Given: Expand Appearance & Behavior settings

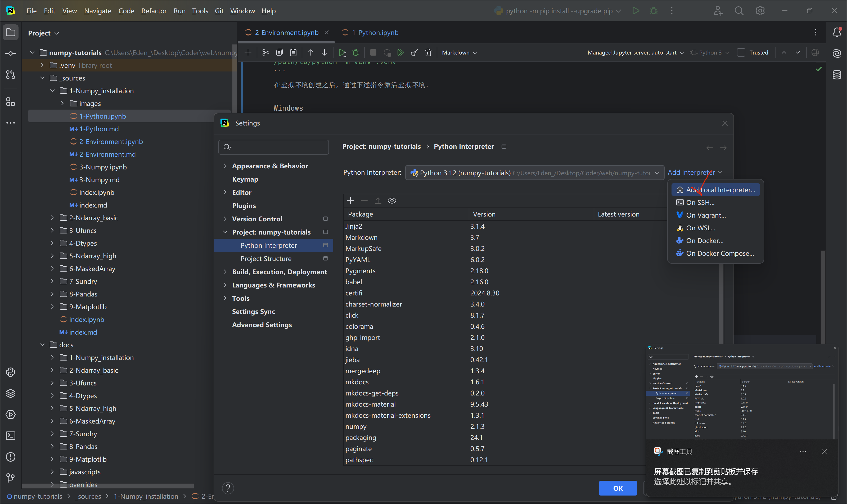Looking at the screenshot, I should tap(225, 166).
